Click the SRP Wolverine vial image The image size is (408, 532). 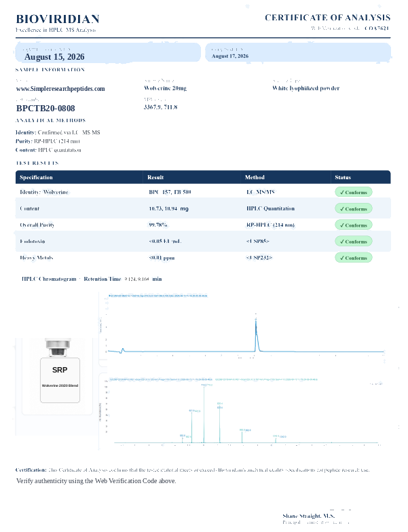pyautogui.click(x=60, y=371)
